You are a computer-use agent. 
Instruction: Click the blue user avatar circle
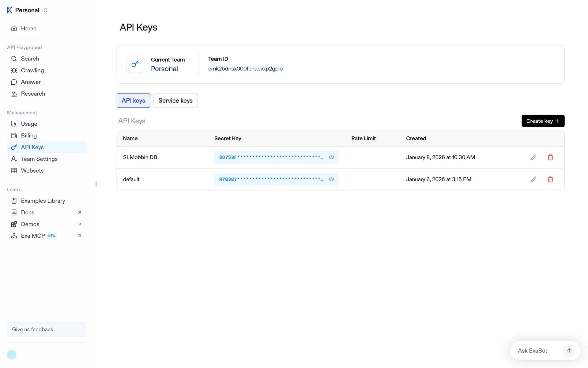click(12, 355)
